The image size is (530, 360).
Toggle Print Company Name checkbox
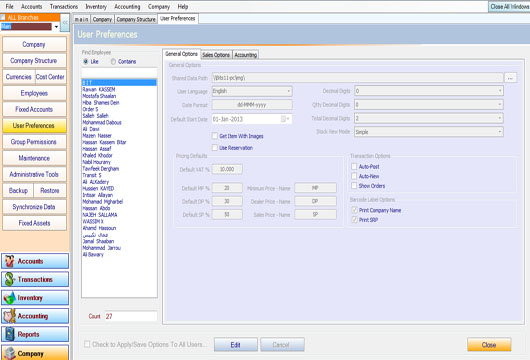point(354,210)
